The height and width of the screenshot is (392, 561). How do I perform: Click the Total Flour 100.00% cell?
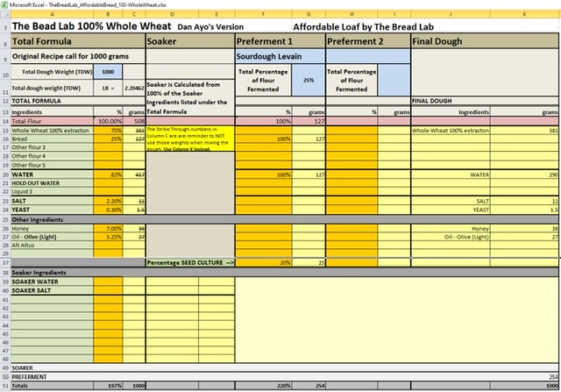click(108, 121)
